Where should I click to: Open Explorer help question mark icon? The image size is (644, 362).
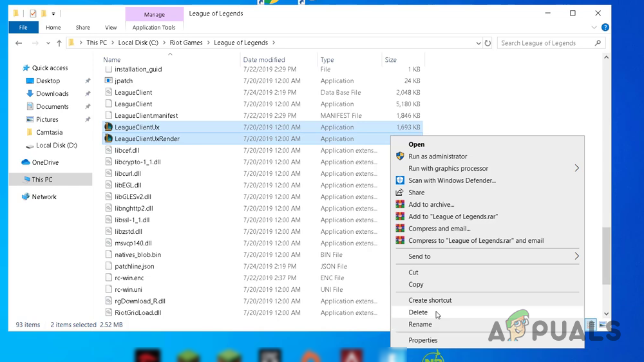pos(604,28)
